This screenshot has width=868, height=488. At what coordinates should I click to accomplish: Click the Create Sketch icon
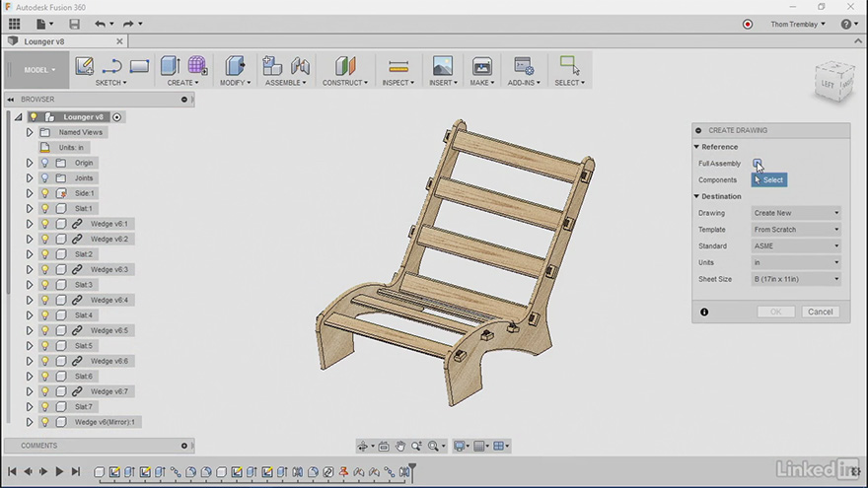84,66
